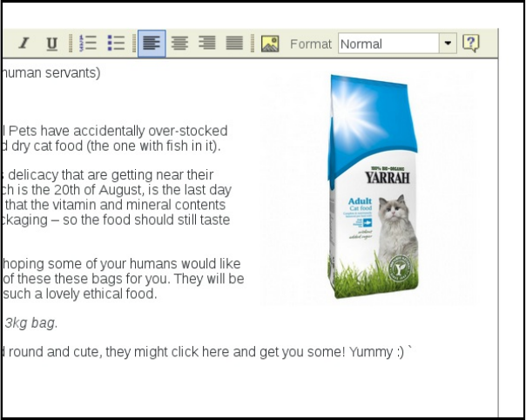Open the Format dropdown arrow
Viewport: 526px width, 420px height.
pyautogui.click(x=448, y=43)
